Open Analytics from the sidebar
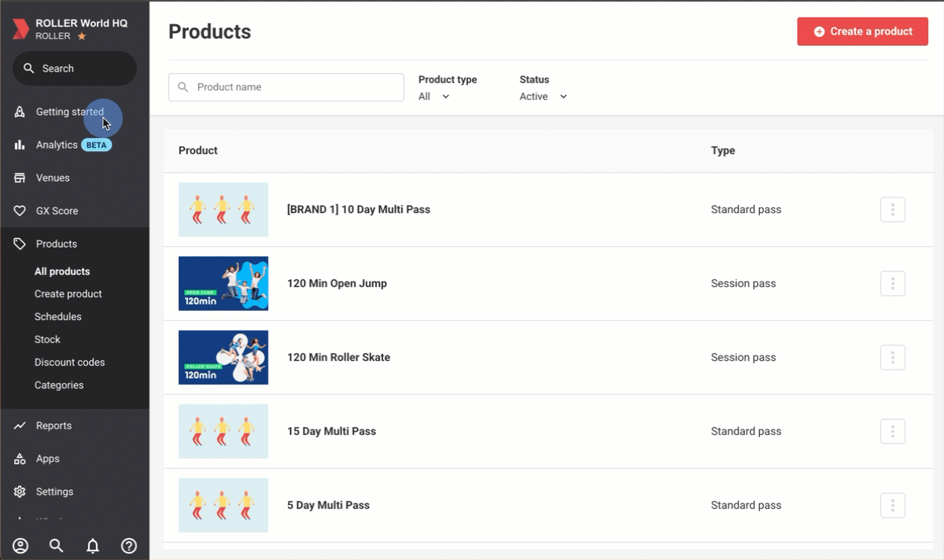Viewport: 944px width, 560px height. click(57, 145)
